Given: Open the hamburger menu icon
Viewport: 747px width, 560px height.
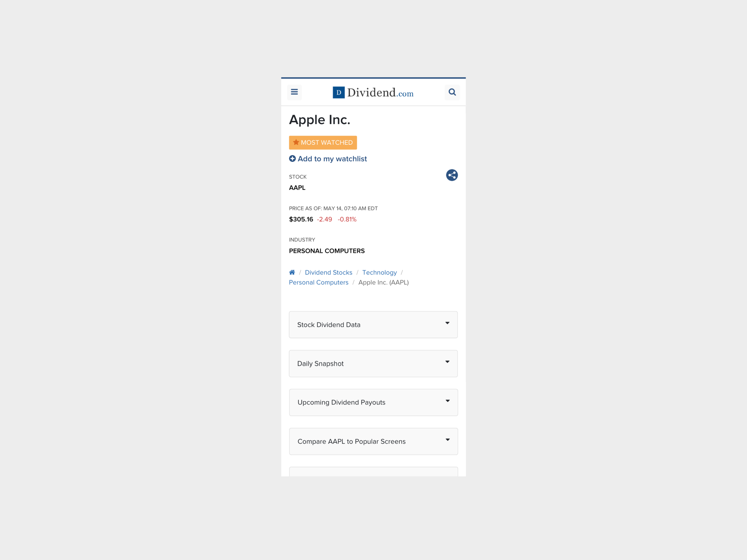Looking at the screenshot, I should coord(294,92).
